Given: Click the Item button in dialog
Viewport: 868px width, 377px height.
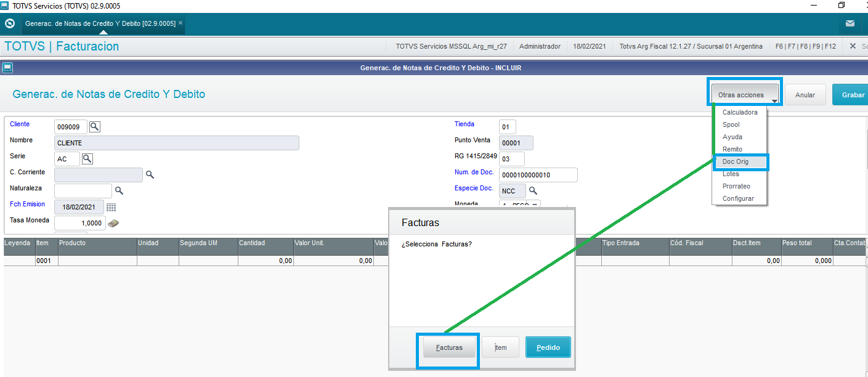Looking at the screenshot, I should coord(500,347).
